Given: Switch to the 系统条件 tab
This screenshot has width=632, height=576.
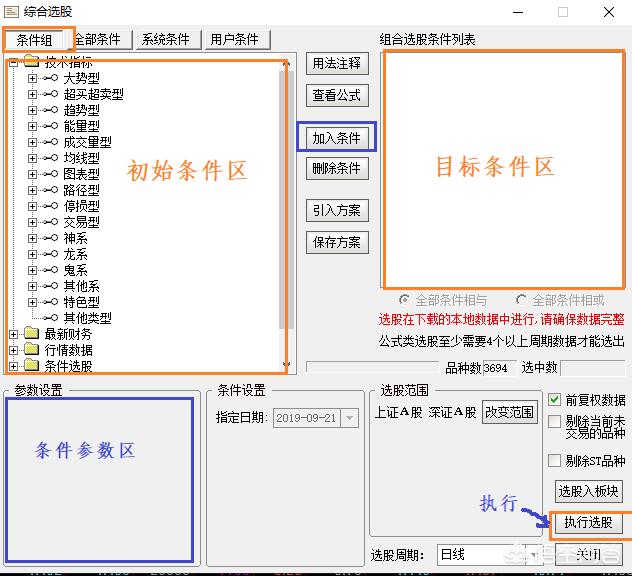Looking at the screenshot, I should (165, 39).
